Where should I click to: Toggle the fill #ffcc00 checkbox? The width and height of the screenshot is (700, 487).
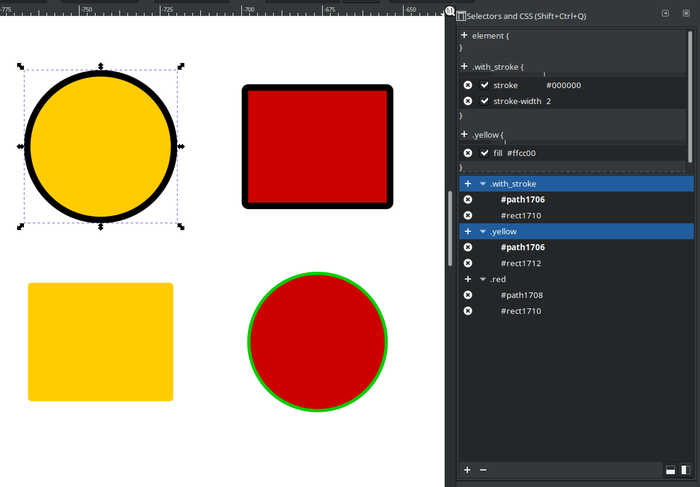(x=485, y=153)
